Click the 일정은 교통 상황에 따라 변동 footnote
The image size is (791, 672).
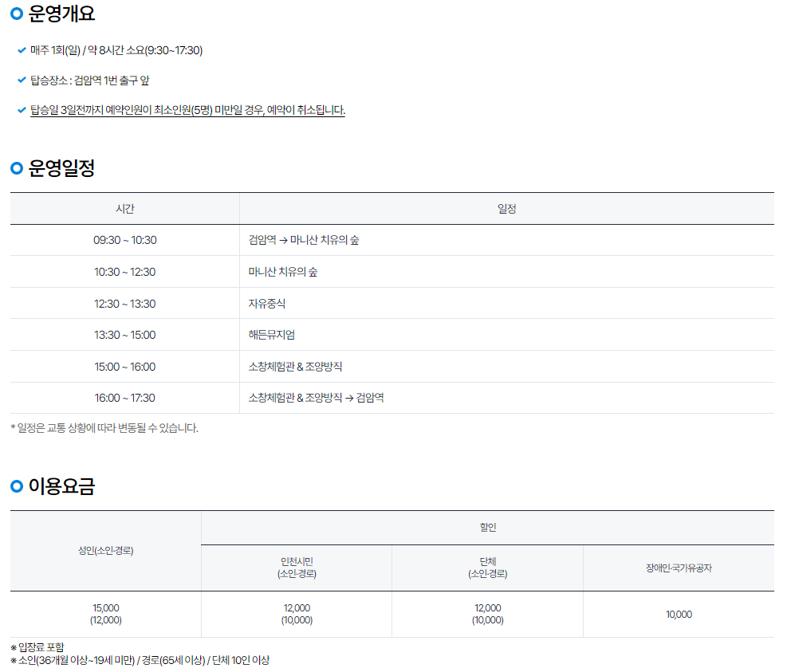click(104, 428)
